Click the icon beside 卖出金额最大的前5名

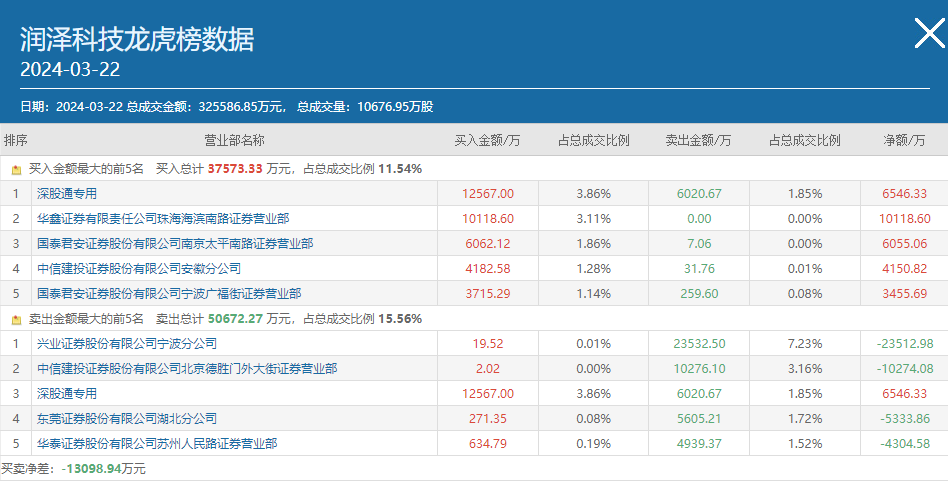pos(16,320)
